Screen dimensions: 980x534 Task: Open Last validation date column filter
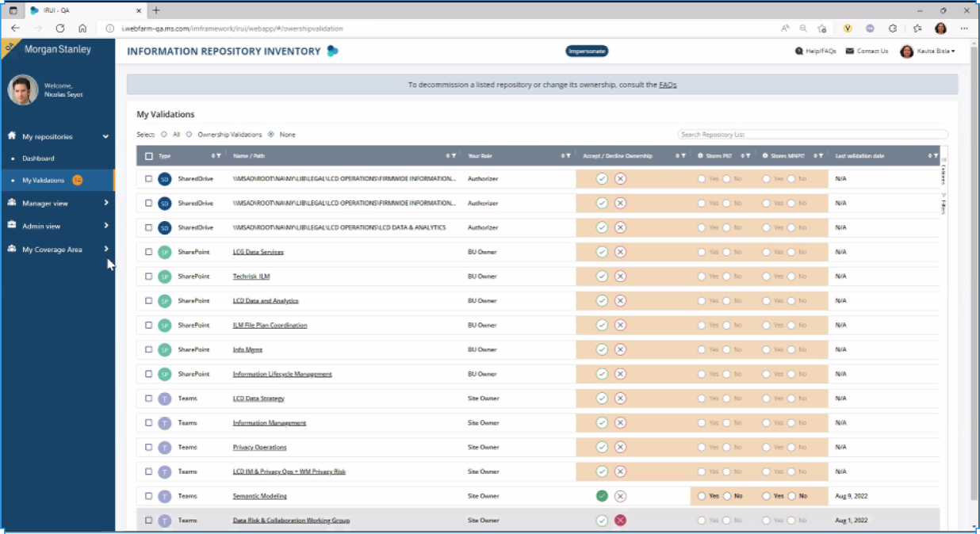(x=936, y=156)
